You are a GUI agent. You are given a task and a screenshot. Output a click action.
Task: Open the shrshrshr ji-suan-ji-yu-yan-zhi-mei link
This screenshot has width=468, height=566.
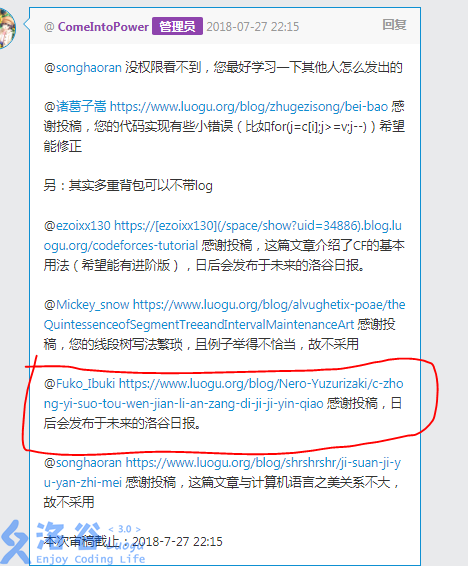tap(222, 473)
